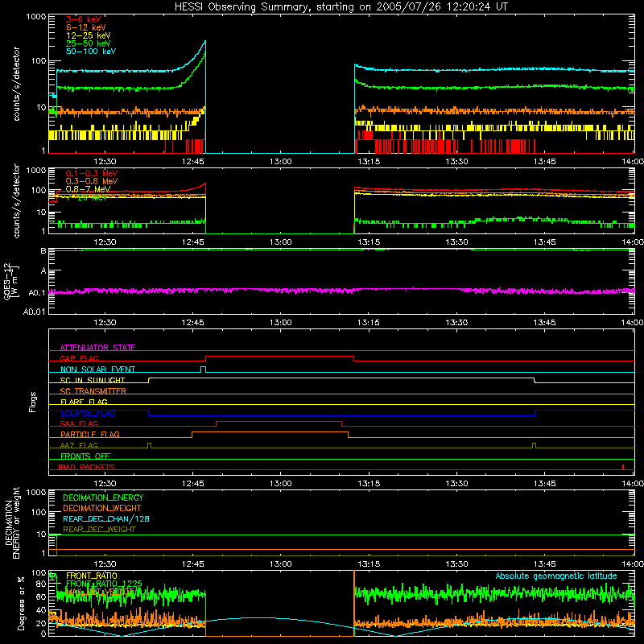Select the orange 0.3-0.8 MeV legend label
Screen dimensions: 644x644
tap(92, 181)
